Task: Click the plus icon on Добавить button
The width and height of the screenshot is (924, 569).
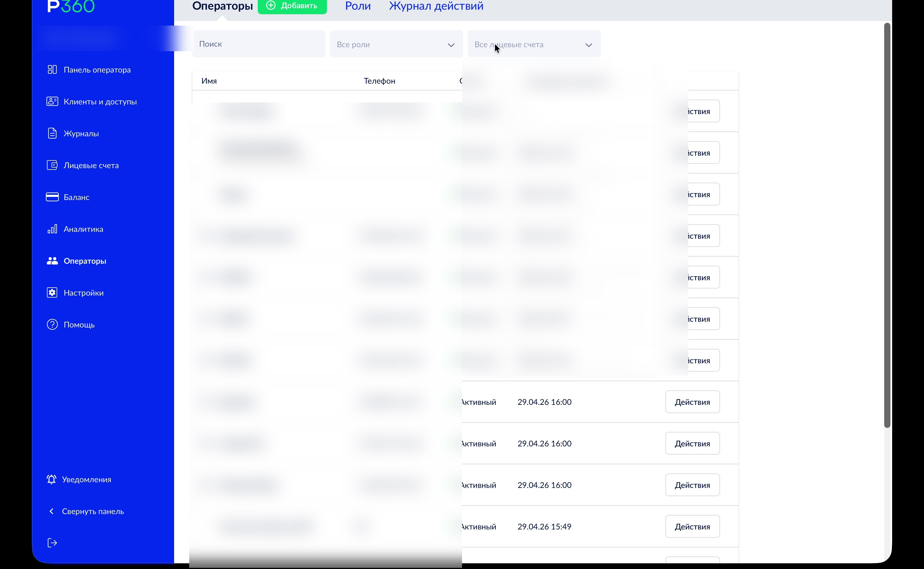Action: [271, 5]
